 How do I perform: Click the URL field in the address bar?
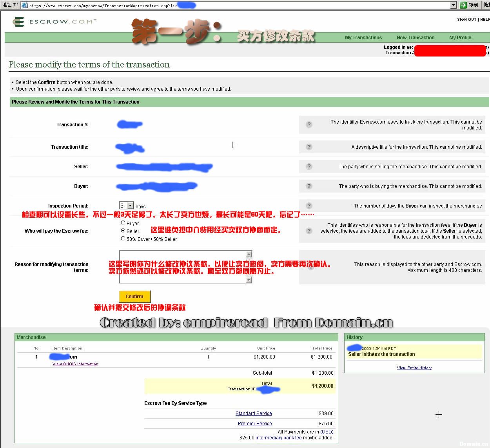235,5
